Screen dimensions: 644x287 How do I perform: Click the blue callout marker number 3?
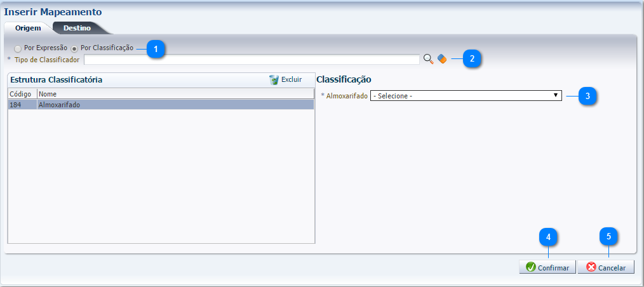point(587,97)
